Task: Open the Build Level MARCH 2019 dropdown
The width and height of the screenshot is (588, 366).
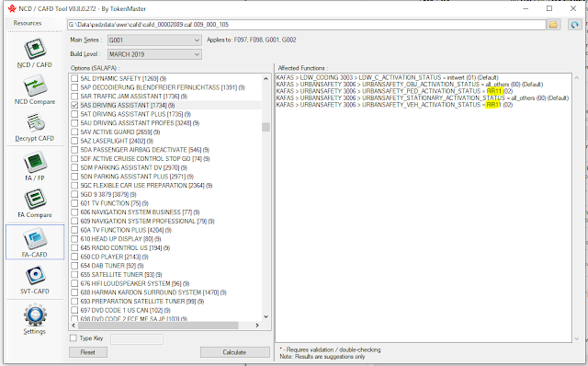Action: click(154, 54)
